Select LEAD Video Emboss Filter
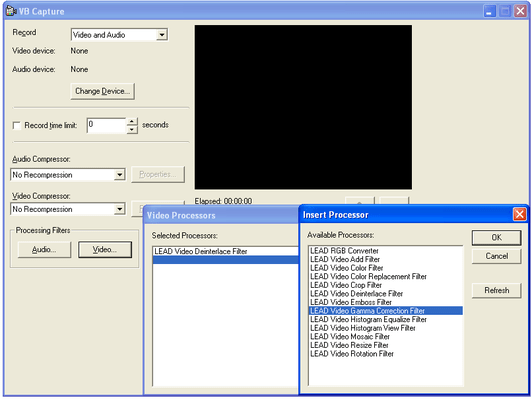Viewport: 532px width, 400px height. (x=385, y=302)
